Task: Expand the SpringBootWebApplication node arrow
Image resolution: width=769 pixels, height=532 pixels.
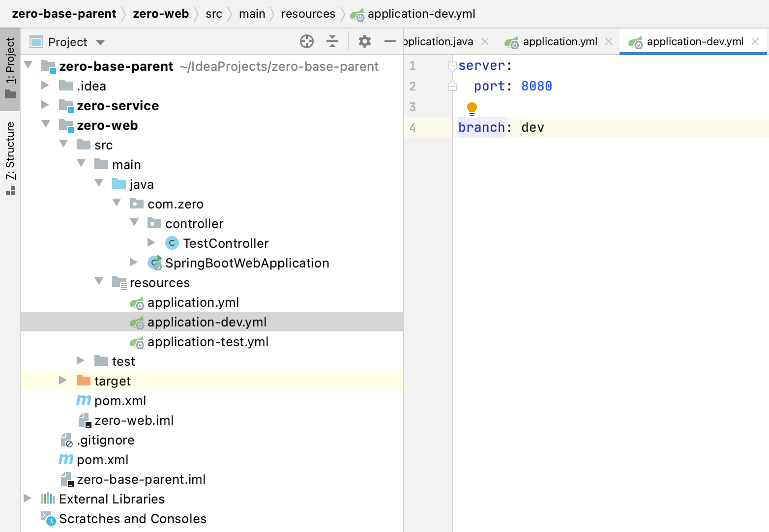Action: click(x=134, y=262)
